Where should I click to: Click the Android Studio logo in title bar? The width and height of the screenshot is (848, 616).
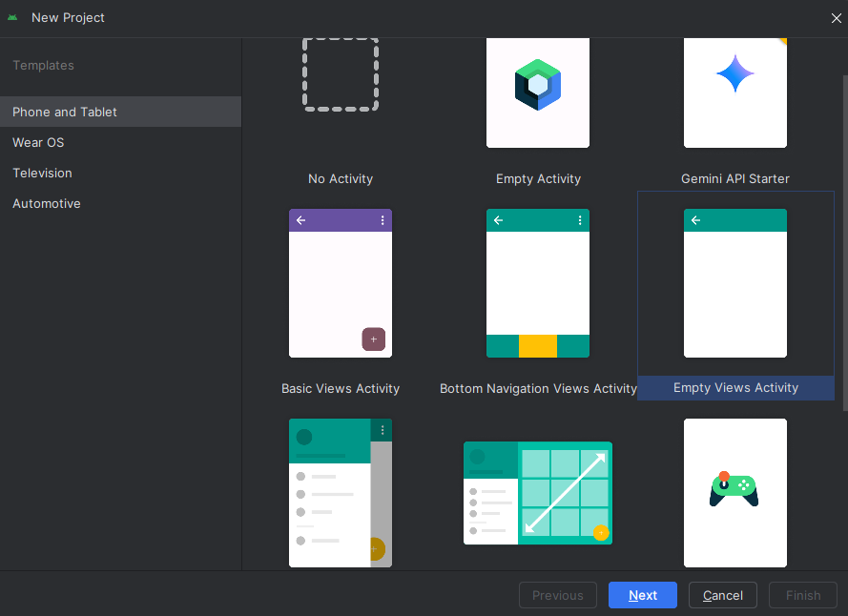click(x=13, y=17)
